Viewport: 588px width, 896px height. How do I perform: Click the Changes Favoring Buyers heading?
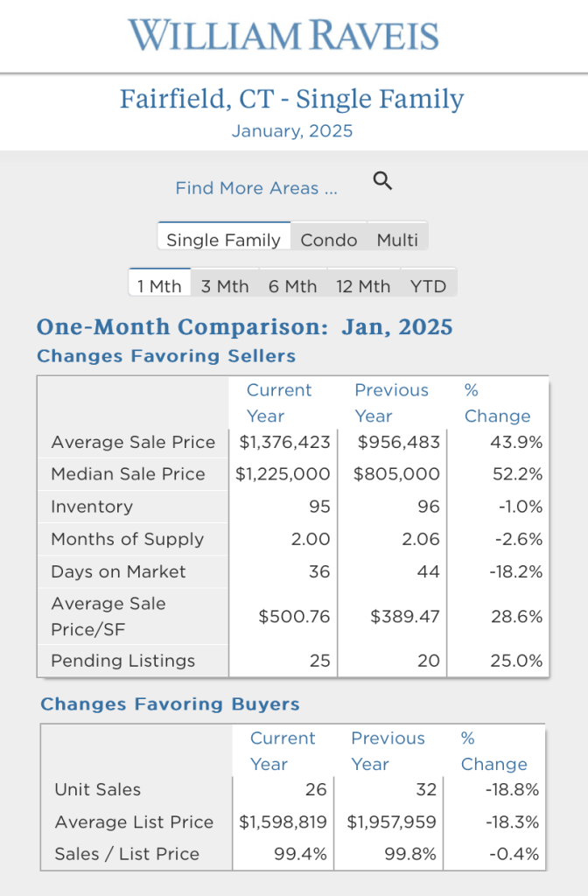coord(170,704)
